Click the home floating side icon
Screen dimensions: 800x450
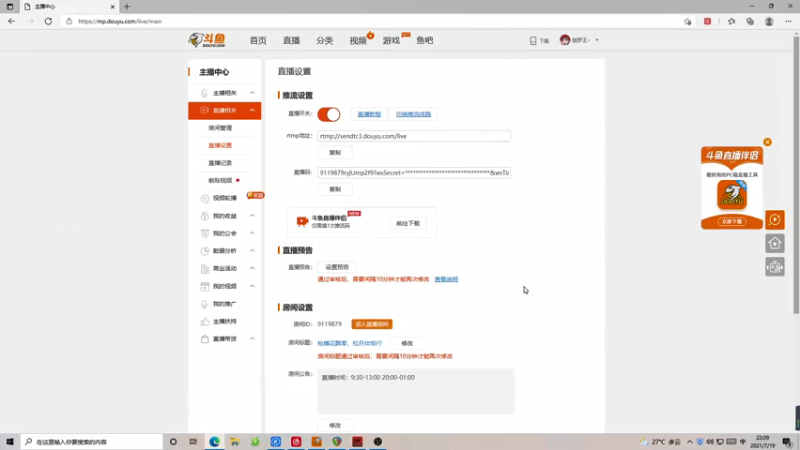774,243
